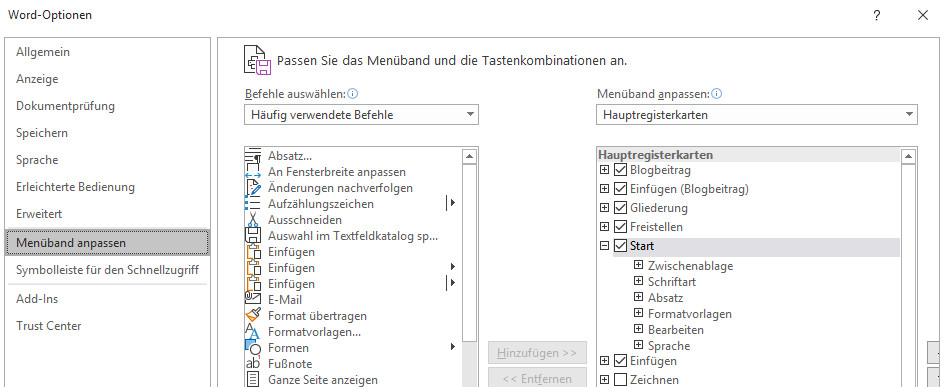Select the Fußnote command text
The image size is (946, 387).
pyautogui.click(x=290, y=363)
